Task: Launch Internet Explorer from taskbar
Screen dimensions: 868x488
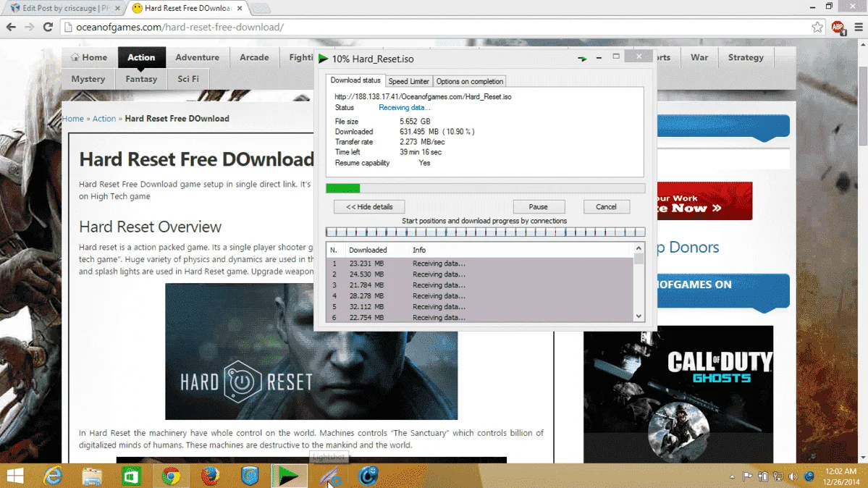Action: click(x=54, y=476)
